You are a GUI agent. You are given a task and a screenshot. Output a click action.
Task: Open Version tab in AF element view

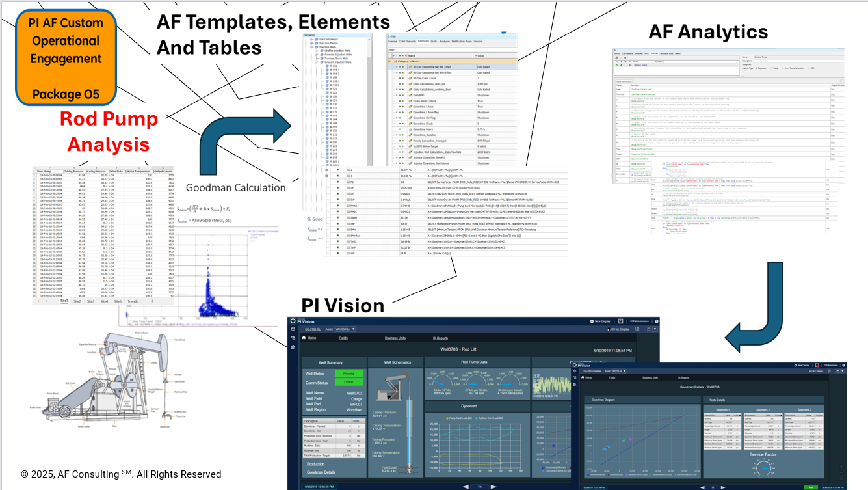[478, 41]
